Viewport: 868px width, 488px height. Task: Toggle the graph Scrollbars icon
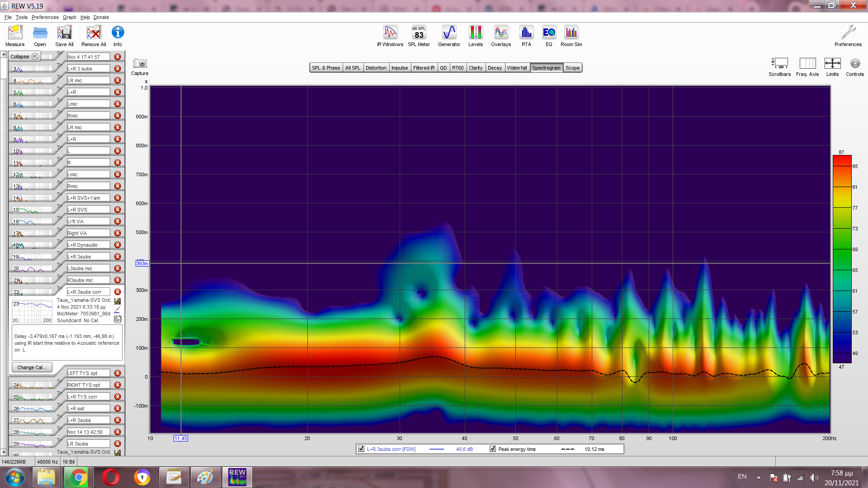[779, 64]
